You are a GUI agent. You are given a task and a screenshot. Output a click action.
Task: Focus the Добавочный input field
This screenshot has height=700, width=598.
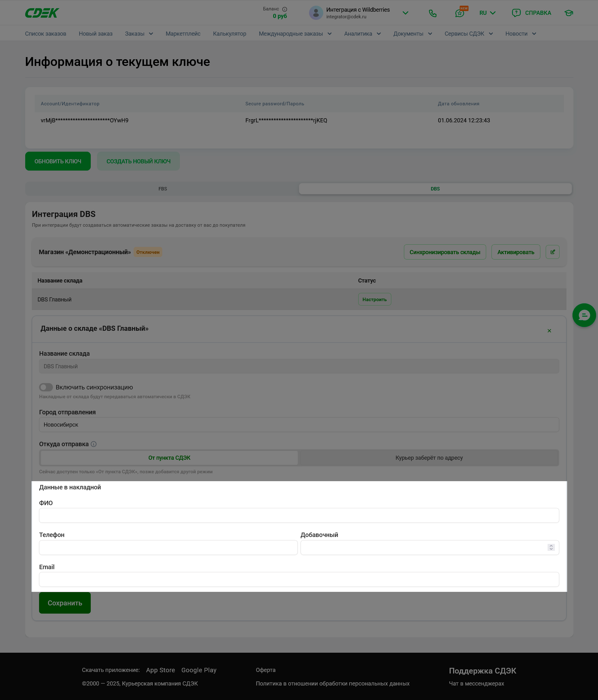click(x=429, y=547)
